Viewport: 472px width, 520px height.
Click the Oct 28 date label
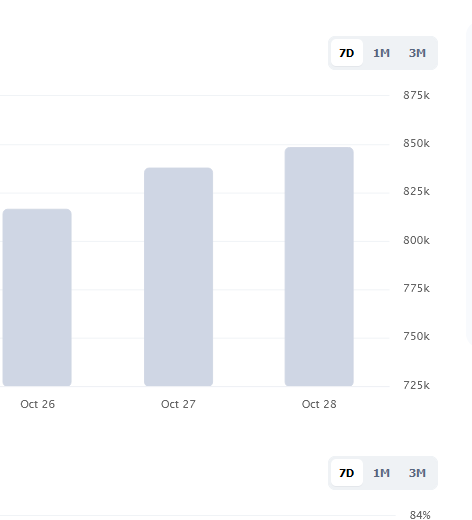pos(319,404)
